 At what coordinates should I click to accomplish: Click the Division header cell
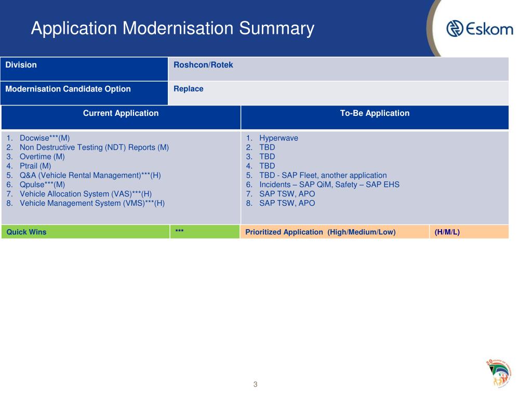(84, 69)
